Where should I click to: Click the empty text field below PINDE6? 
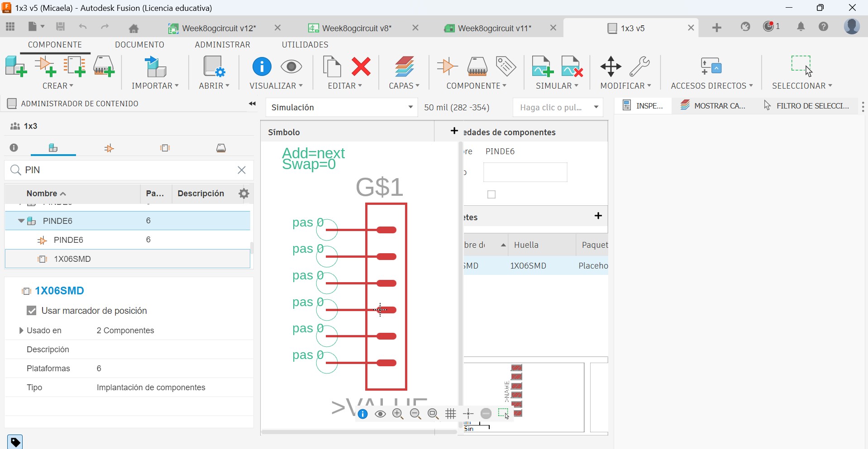(x=525, y=172)
